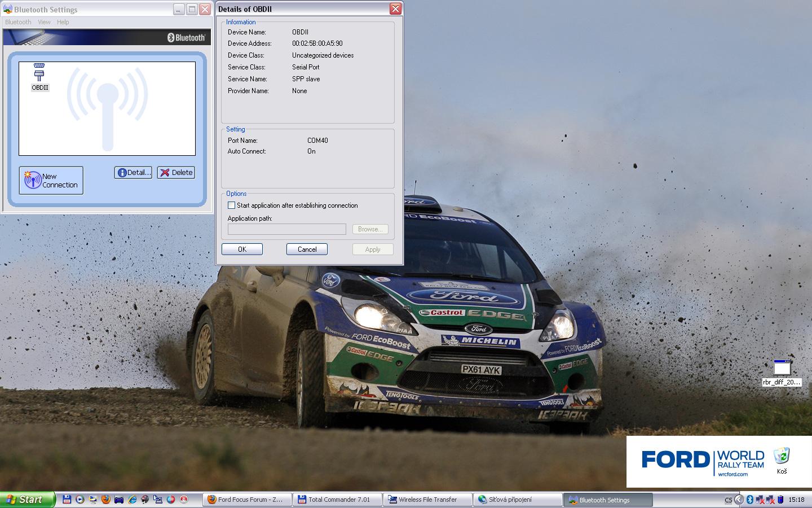This screenshot has height=508, width=812.
Task: Confirm dialog with the OK button
Action: [242, 249]
